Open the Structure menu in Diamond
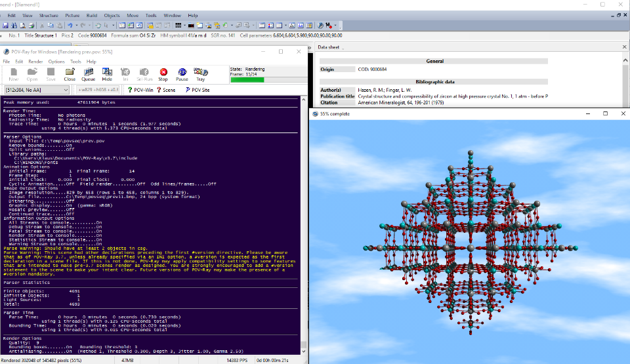The width and height of the screenshot is (630, 364). (x=49, y=14)
